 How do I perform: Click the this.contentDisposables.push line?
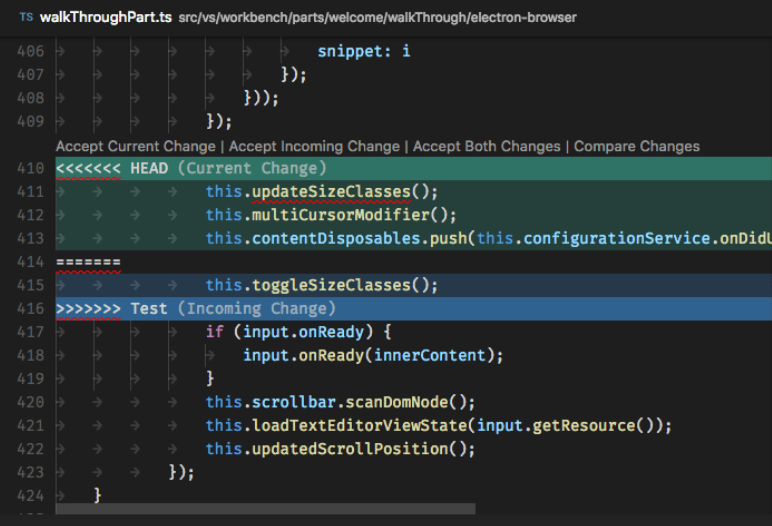click(x=488, y=238)
